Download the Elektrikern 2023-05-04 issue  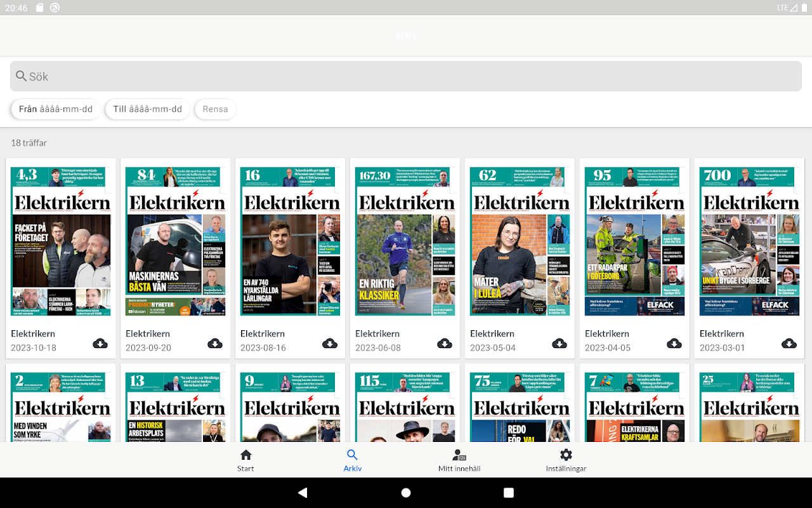[560, 344]
